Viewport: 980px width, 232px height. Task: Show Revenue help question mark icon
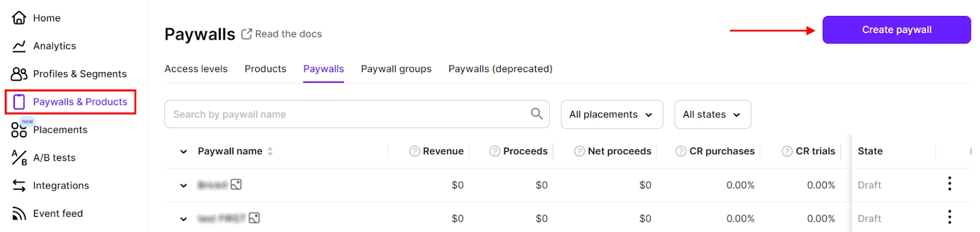415,151
